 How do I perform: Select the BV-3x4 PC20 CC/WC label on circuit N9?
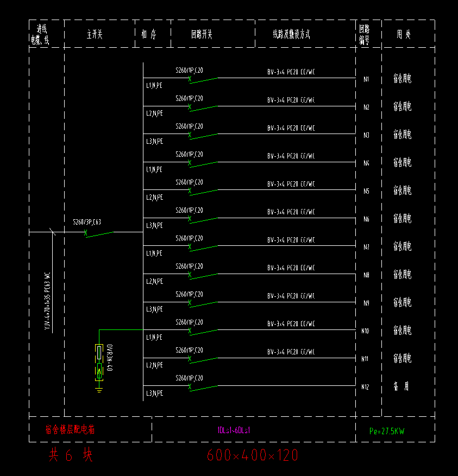(291, 296)
